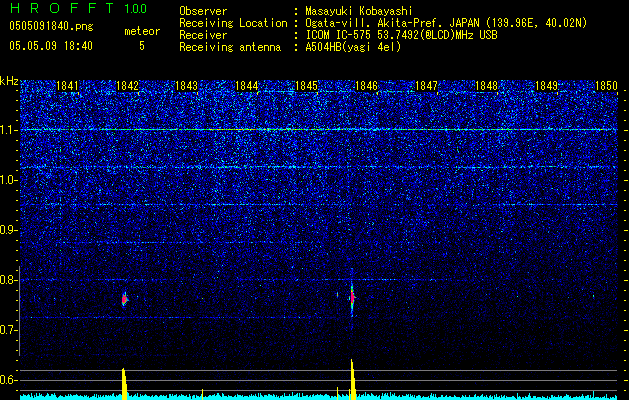Click the 1846 time marker
629x400 pixels.
[367, 85]
